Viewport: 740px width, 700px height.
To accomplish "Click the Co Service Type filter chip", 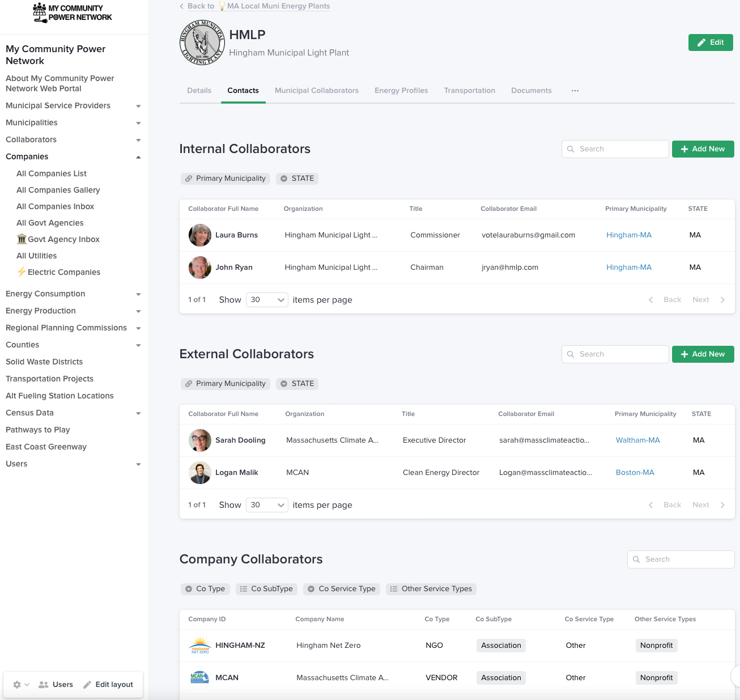I will pyautogui.click(x=342, y=589).
